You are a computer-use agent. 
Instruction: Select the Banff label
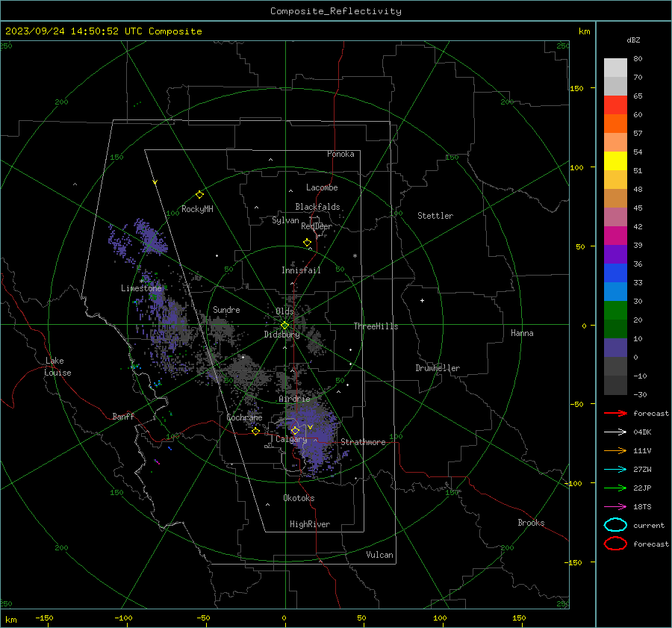pos(123,416)
